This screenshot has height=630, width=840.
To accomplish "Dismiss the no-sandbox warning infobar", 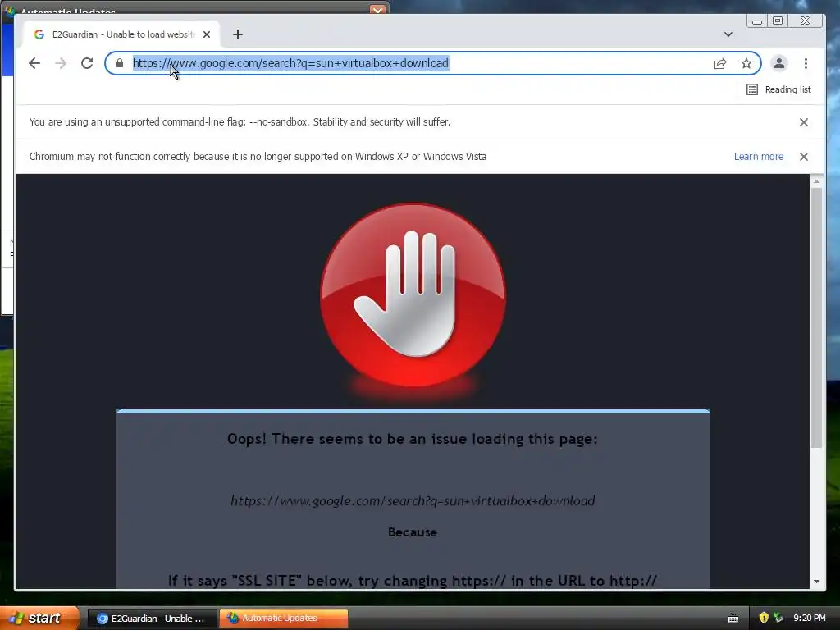I will click(x=804, y=122).
